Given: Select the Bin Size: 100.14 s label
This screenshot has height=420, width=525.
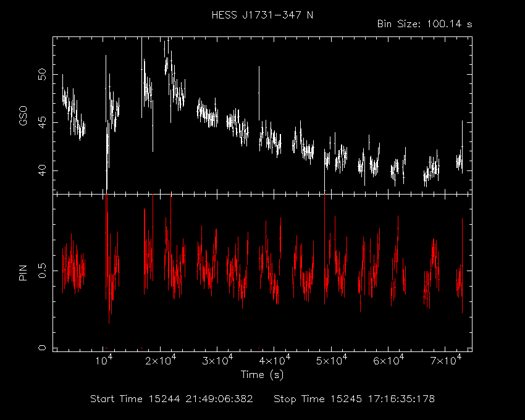Looking at the screenshot, I should [424, 24].
